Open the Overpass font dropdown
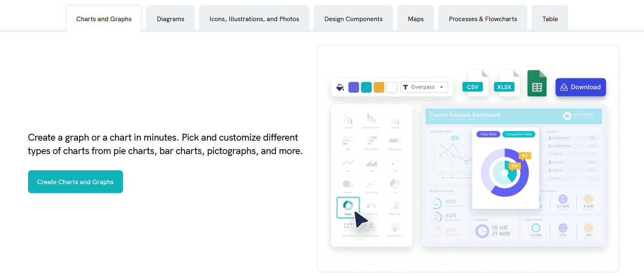Viewport: 644px width, 276px height. pos(424,87)
